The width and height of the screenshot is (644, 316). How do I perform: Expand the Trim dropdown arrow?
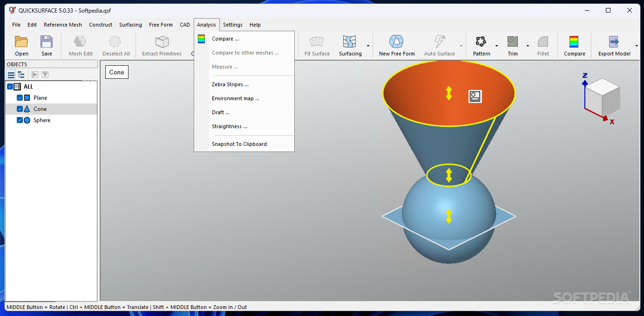coord(528,46)
